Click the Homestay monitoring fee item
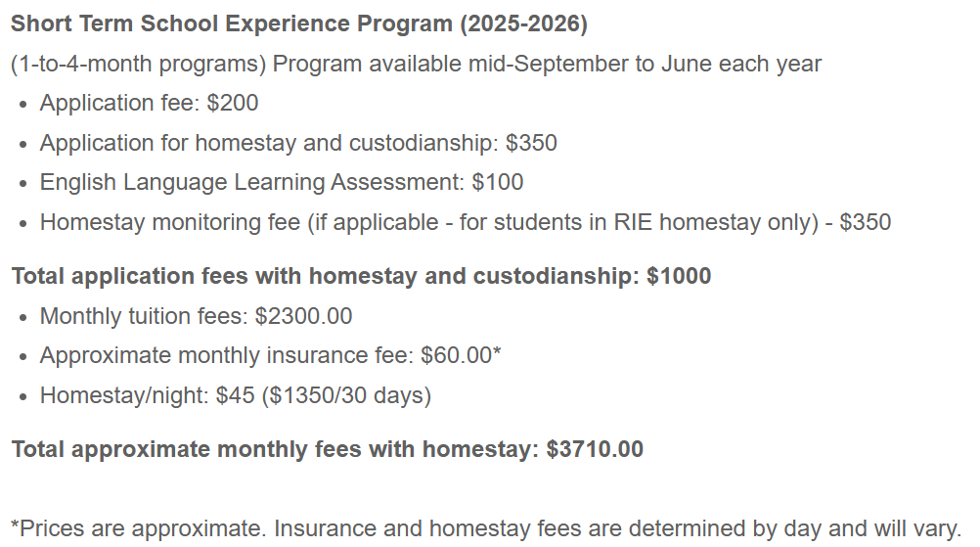Viewport: 980px width, 547px height. 465,222
